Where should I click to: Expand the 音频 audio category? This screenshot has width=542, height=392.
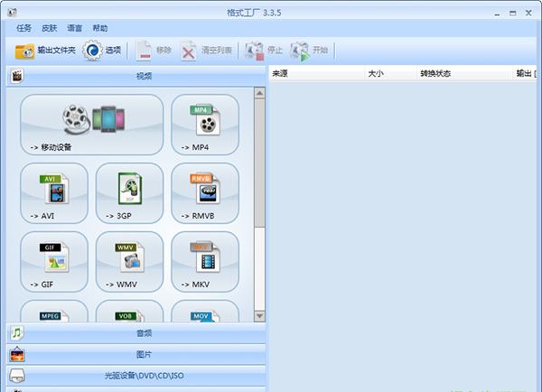click(136, 333)
